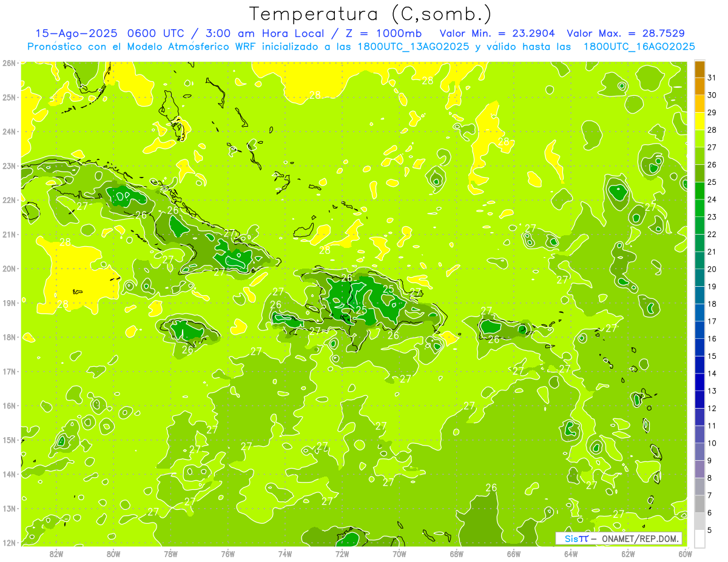The height and width of the screenshot is (562, 728).
Task: Click the colorbar label 20
Action: (712, 269)
